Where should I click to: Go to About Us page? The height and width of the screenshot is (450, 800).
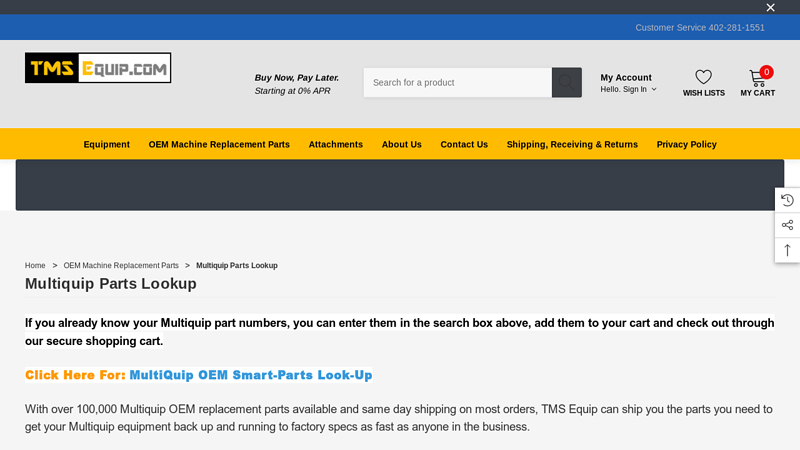402,144
